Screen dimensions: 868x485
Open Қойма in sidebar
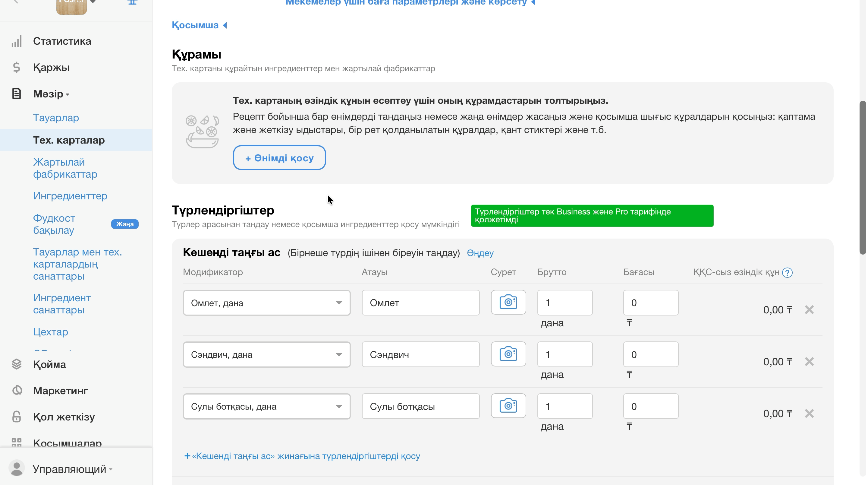[49, 364]
